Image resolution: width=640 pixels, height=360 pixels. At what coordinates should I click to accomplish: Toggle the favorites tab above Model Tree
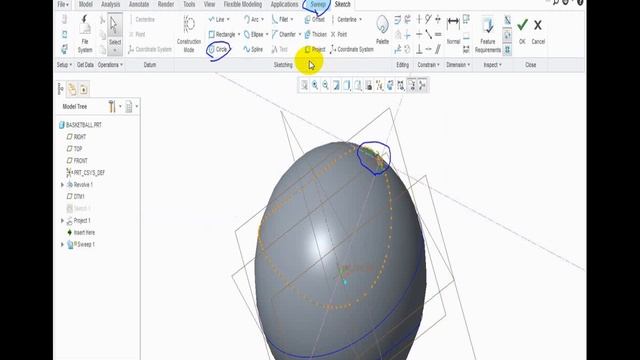click(83, 89)
